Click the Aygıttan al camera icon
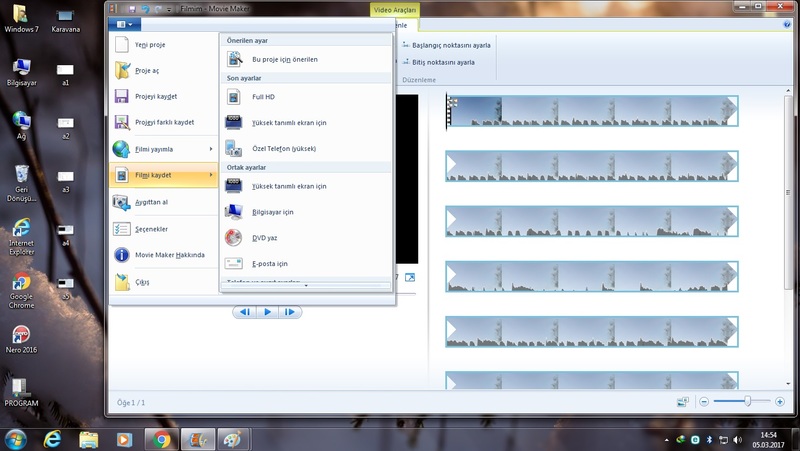 tap(121, 203)
